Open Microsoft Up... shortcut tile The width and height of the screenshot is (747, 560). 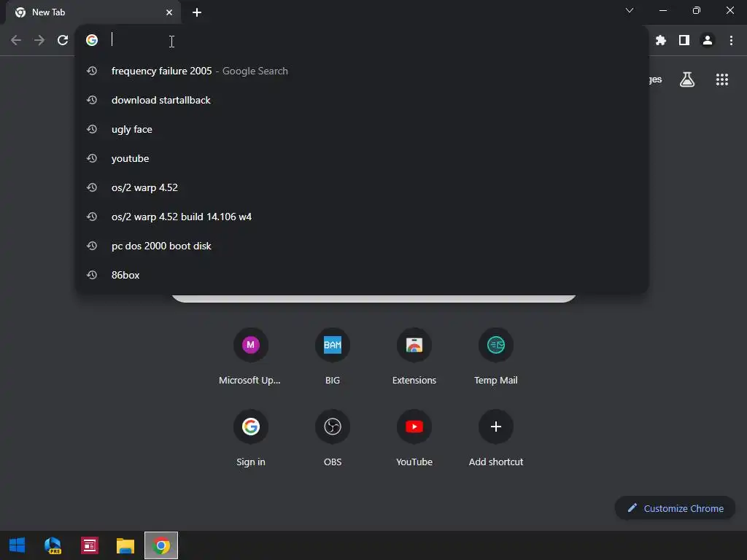click(x=251, y=357)
